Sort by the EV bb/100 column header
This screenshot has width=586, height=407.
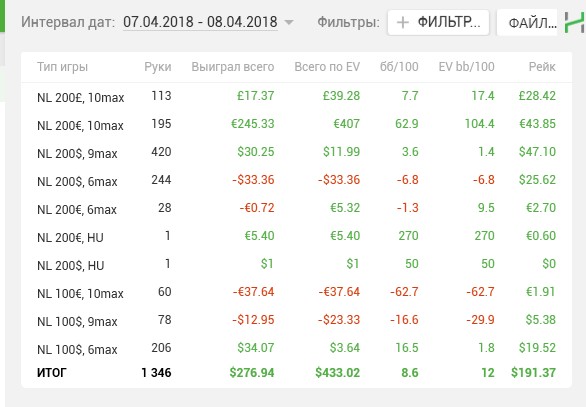click(466, 67)
